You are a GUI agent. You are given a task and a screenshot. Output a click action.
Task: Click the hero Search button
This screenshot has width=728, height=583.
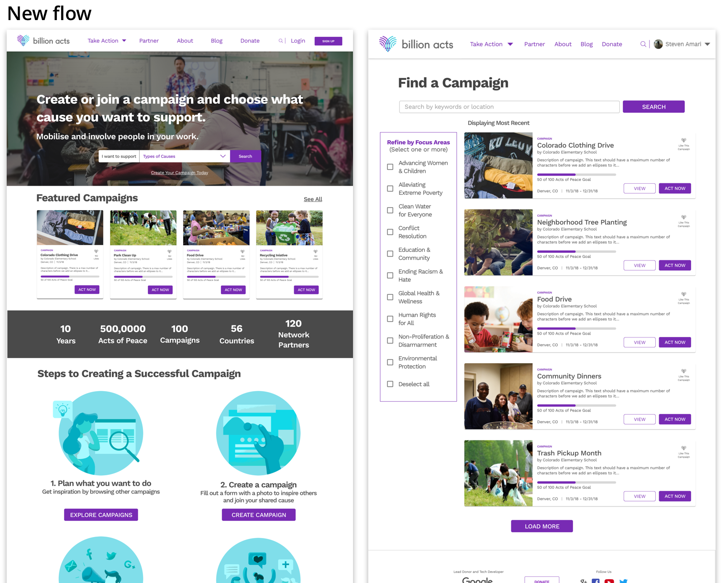pyautogui.click(x=245, y=157)
